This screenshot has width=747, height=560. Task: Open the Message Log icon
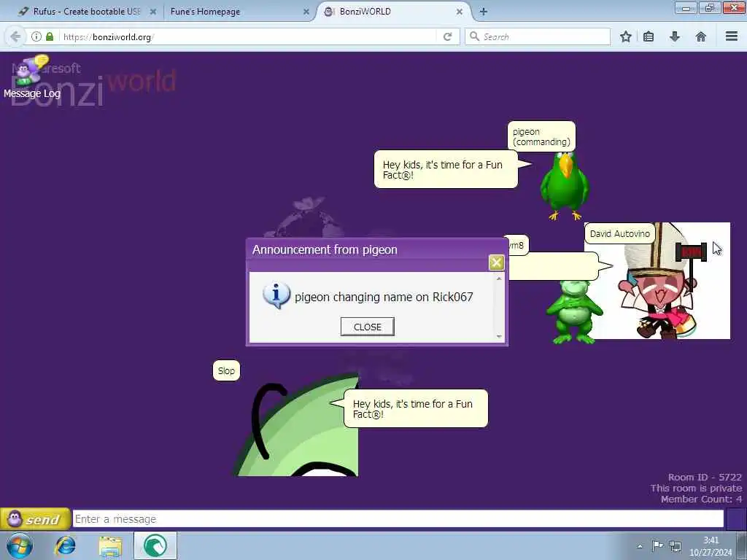point(32,77)
